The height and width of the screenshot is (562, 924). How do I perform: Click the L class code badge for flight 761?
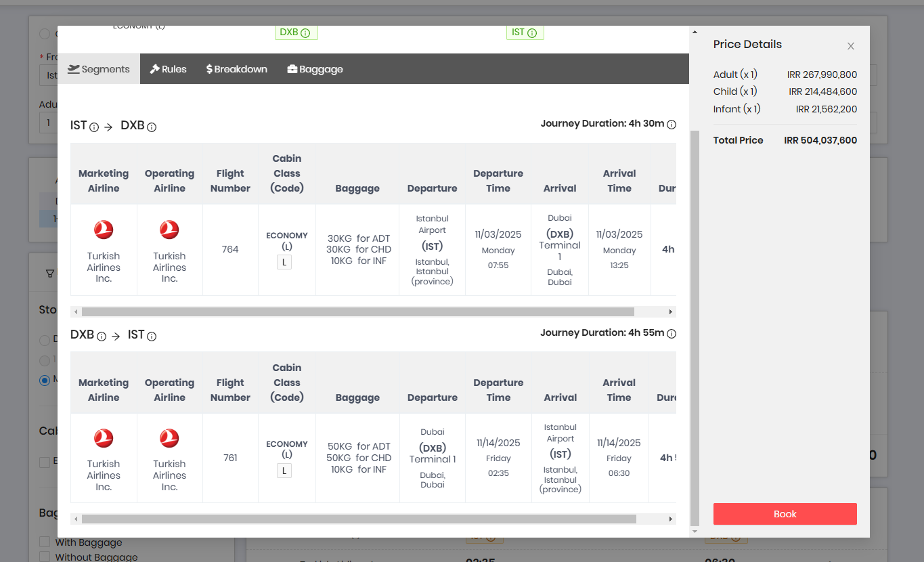point(284,471)
